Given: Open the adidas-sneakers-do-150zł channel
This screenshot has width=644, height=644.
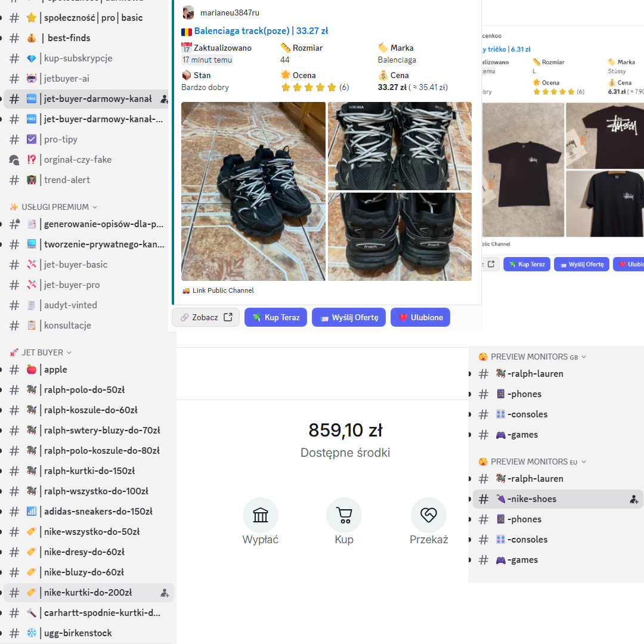Looking at the screenshot, I should (98, 512).
